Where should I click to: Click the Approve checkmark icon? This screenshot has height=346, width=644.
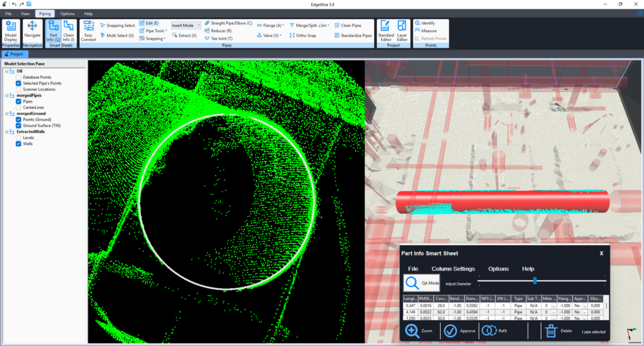coord(451,330)
